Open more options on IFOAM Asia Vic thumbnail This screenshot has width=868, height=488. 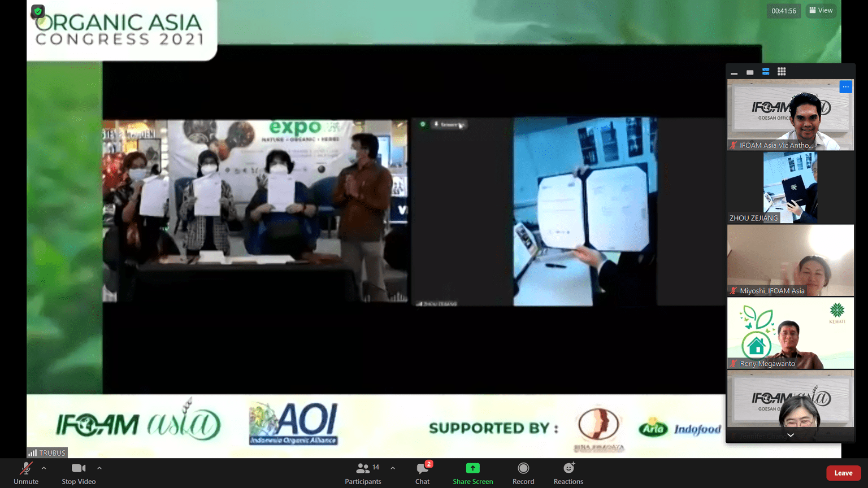pos(845,87)
